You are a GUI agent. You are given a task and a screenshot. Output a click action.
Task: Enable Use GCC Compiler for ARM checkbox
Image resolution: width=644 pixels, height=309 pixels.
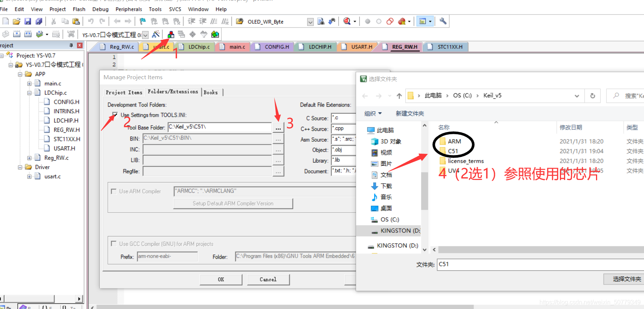[114, 244]
